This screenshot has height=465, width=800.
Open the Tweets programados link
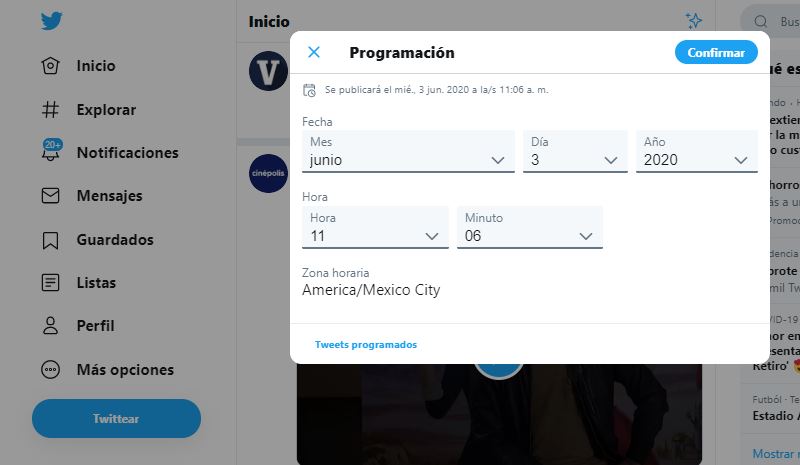366,345
